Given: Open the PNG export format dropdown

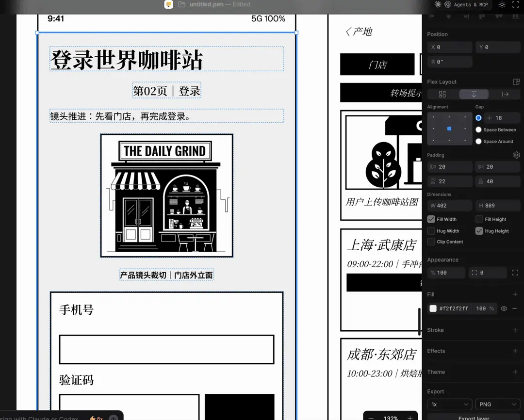Looking at the screenshot, I should [498, 404].
